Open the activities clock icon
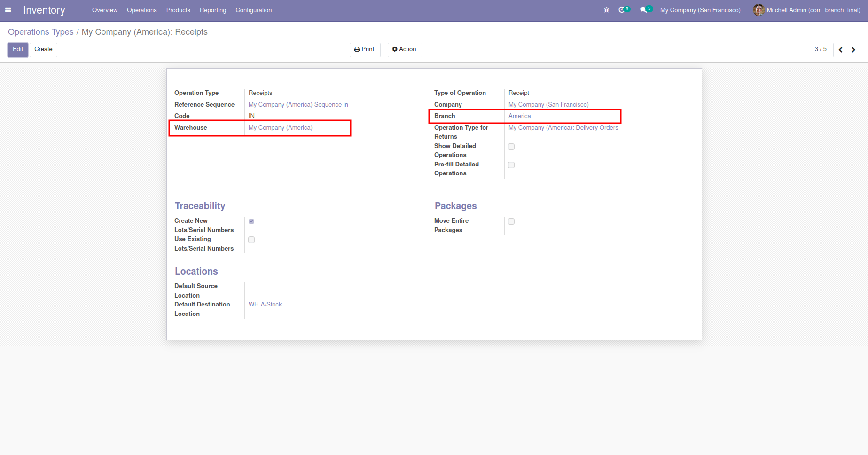The width and height of the screenshot is (868, 455). [622, 10]
